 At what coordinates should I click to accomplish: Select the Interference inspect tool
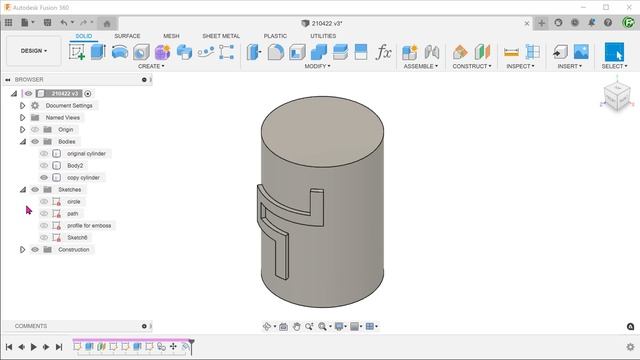pos(532,52)
